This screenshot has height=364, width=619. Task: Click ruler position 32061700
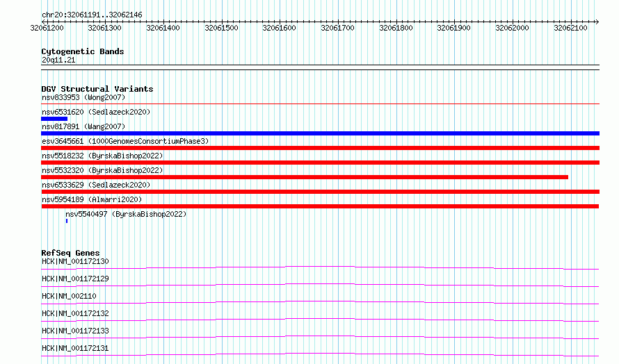click(x=337, y=28)
